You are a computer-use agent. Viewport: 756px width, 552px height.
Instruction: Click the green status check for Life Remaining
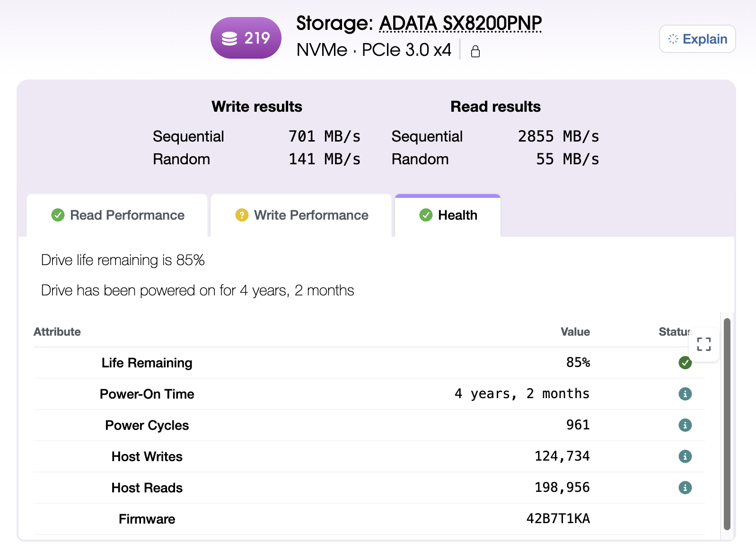coord(686,363)
